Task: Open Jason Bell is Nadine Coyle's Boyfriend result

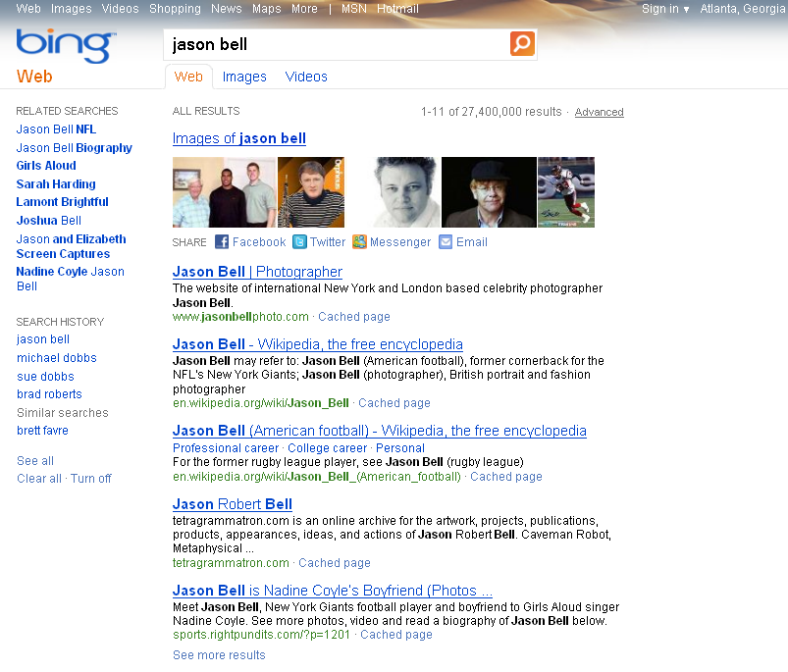Action: [x=333, y=591]
